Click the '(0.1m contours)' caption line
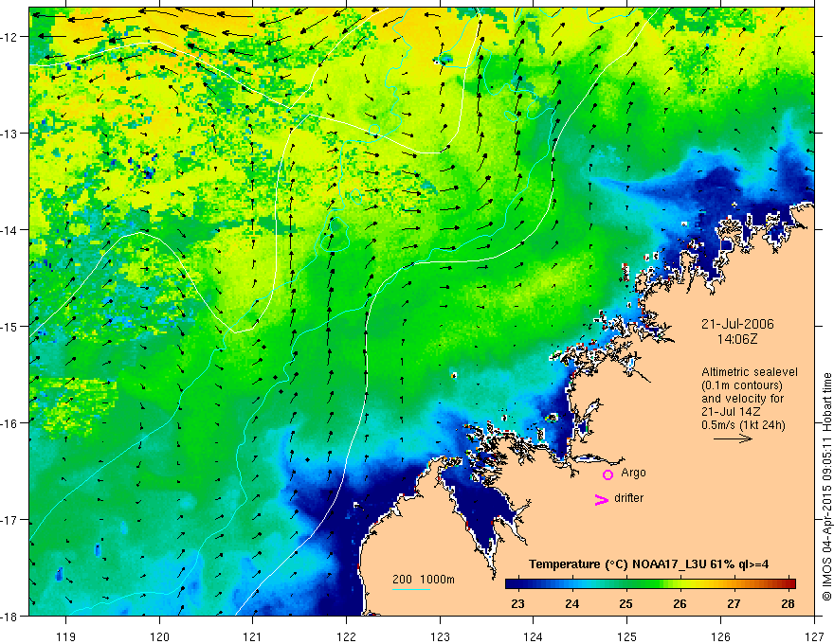 [x=742, y=385]
